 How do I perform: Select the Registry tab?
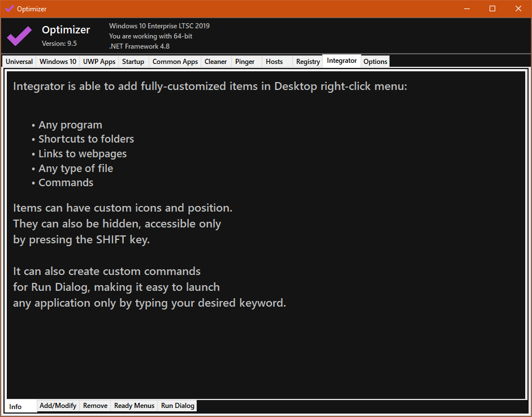(308, 62)
